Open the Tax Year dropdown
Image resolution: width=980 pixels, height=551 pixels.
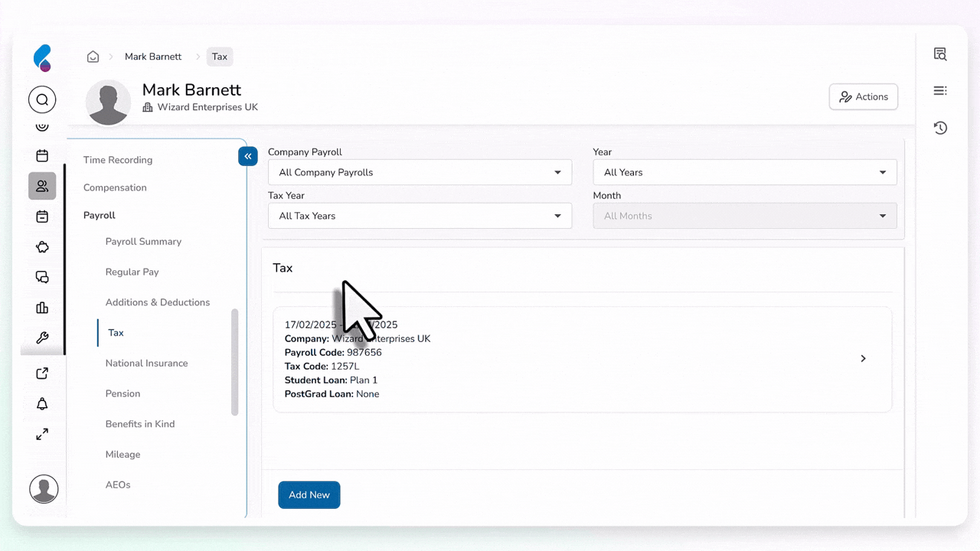click(420, 216)
